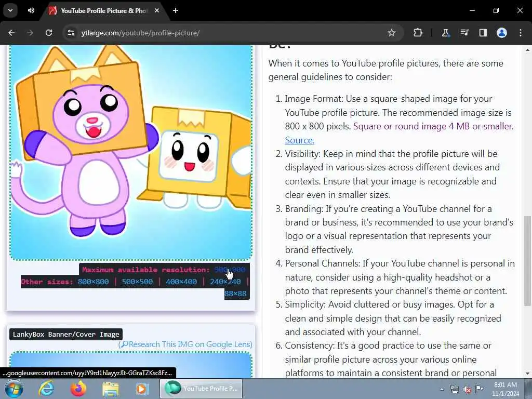The height and width of the screenshot is (399, 532).
Task: Open the 400×400 size link
Action: 181,282
